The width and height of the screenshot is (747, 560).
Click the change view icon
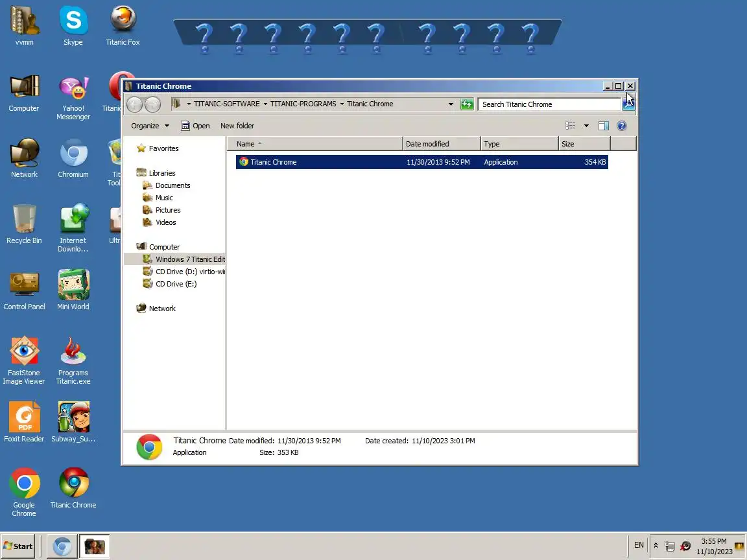(570, 126)
